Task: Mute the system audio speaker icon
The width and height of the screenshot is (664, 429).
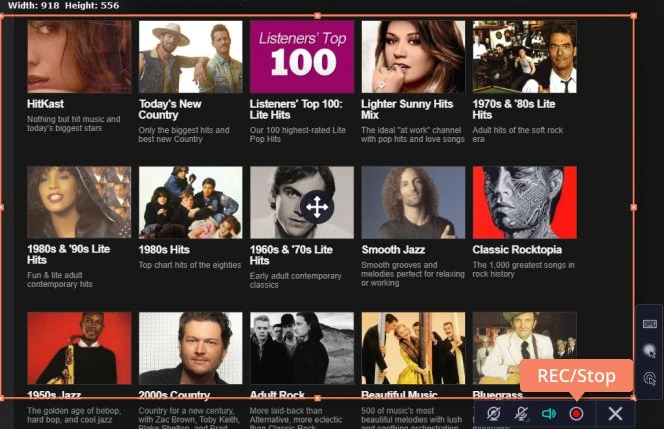Action: [x=548, y=413]
